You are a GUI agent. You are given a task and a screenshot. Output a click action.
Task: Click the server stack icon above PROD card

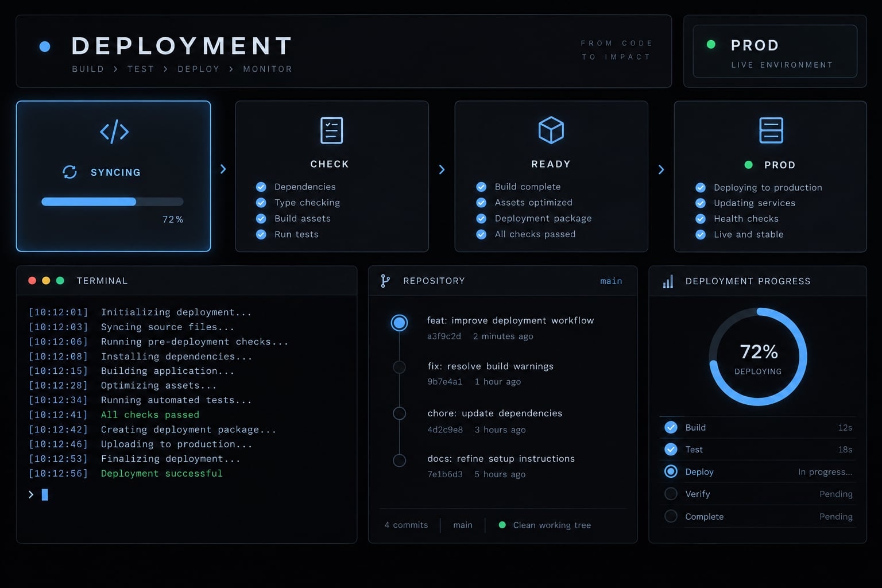click(x=771, y=130)
